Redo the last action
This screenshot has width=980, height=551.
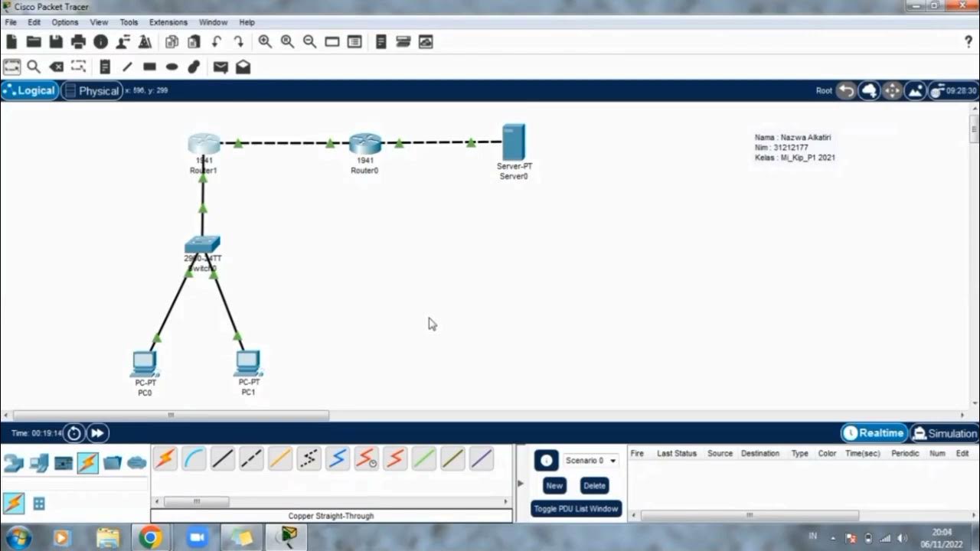pyautogui.click(x=239, y=41)
